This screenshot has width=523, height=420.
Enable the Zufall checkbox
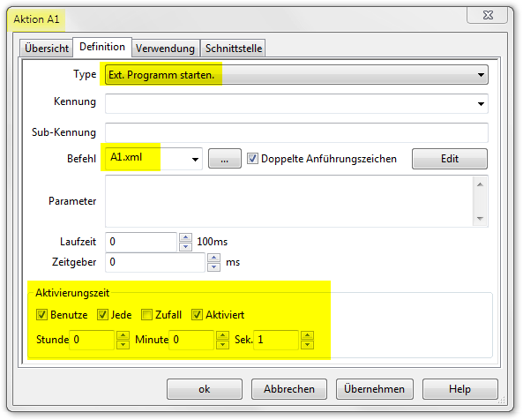tap(146, 315)
